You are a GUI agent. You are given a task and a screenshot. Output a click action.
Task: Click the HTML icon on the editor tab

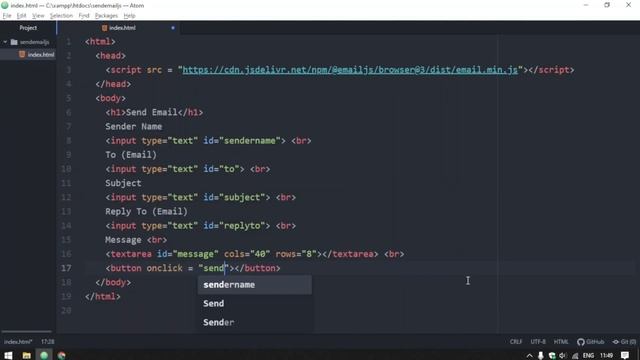[104, 28]
